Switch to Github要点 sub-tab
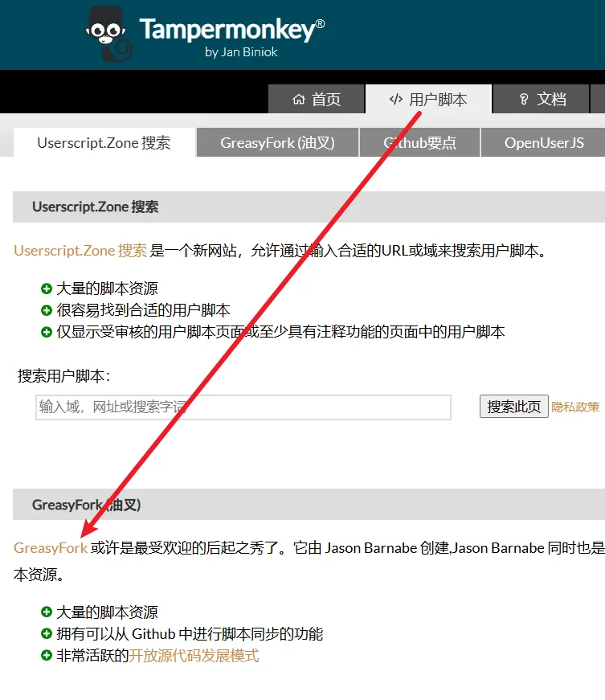Viewport: 605px width, 700px height. tap(419, 143)
